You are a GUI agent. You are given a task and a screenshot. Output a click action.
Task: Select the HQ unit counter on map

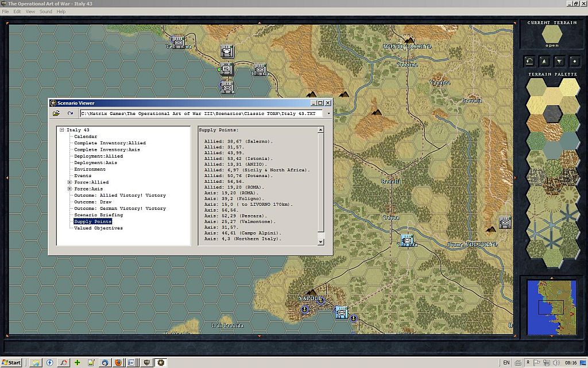click(x=226, y=69)
